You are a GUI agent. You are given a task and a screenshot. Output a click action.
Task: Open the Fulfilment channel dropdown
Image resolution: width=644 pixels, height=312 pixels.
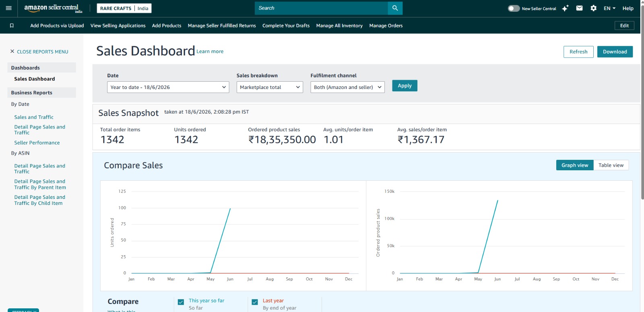[x=347, y=87]
